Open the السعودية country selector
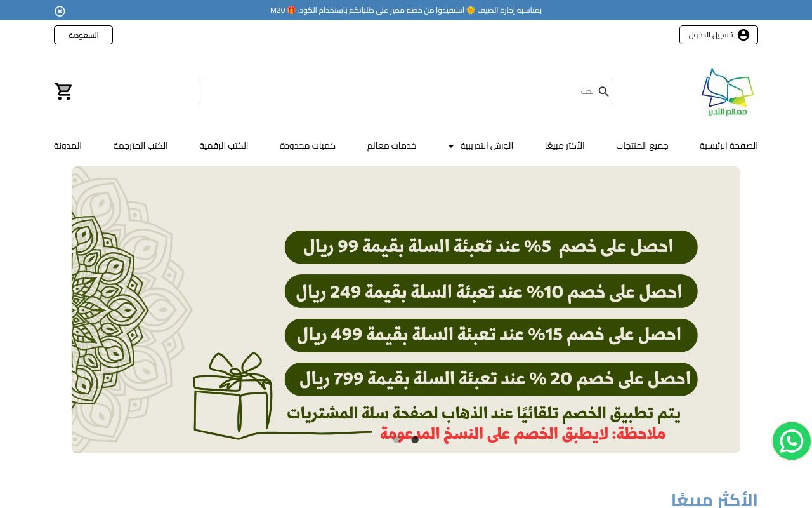Image resolution: width=812 pixels, height=508 pixels. pyautogui.click(x=83, y=35)
